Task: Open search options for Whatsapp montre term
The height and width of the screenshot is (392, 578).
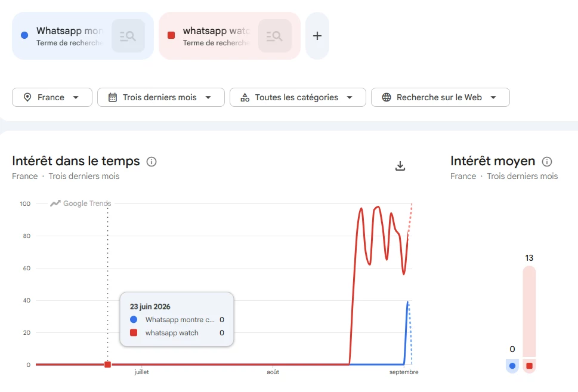Action: [x=128, y=36]
